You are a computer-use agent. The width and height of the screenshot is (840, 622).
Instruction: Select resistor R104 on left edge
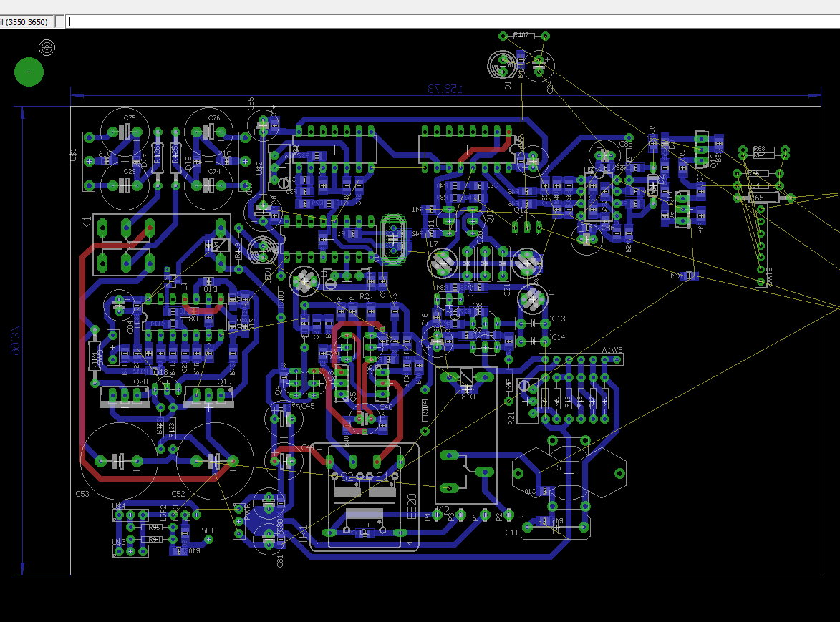click(x=95, y=356)
